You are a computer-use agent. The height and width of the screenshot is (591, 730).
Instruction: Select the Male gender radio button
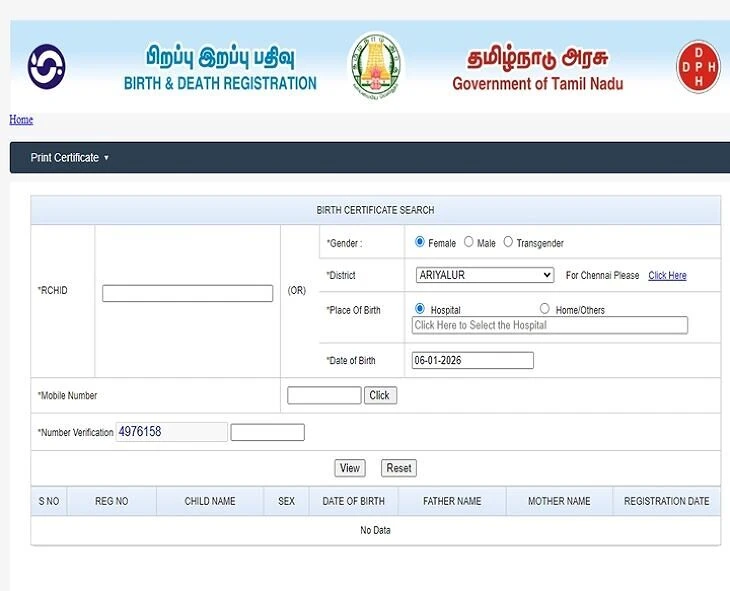tap(469, 242)
